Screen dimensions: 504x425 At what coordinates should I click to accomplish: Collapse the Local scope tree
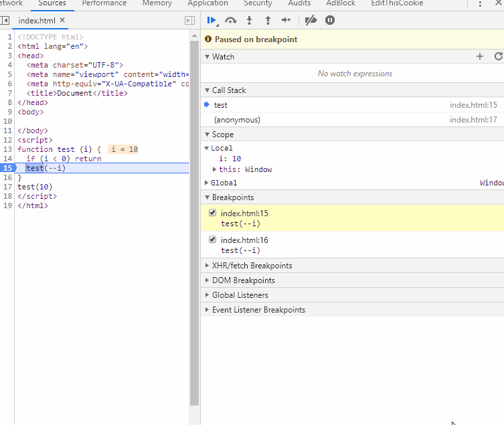(207, 148)
